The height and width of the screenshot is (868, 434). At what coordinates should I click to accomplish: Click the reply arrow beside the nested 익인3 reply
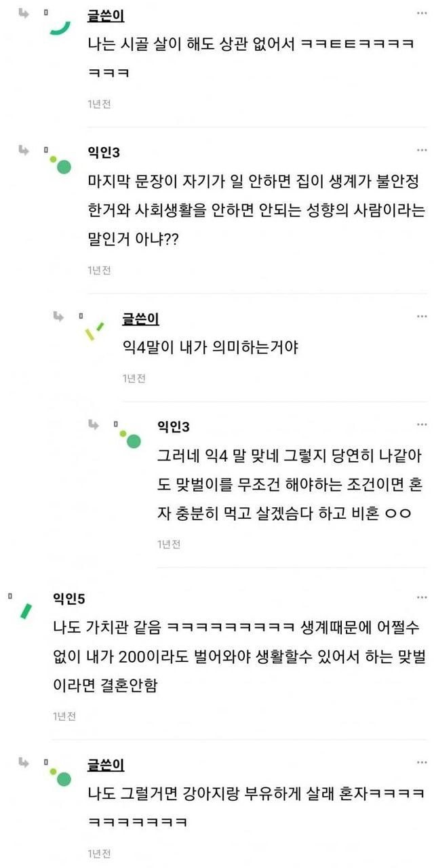(94, 424)
